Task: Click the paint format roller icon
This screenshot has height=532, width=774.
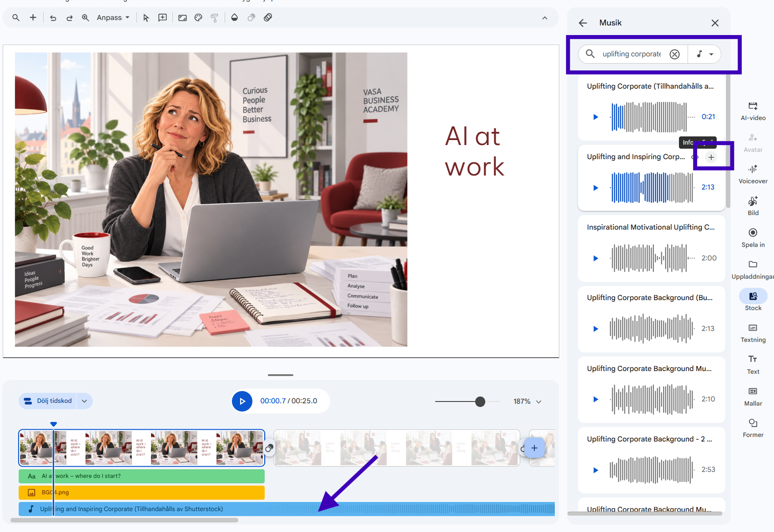Action: click(x=215, y=18)
